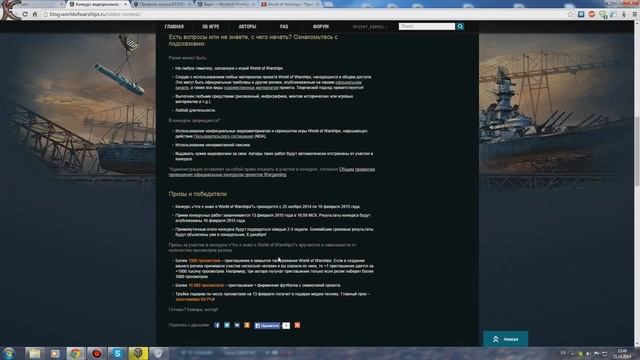Click the like counter box beside Like button
Screen dimensions: 640x360
pyautogui.click(x=287, y=326)
